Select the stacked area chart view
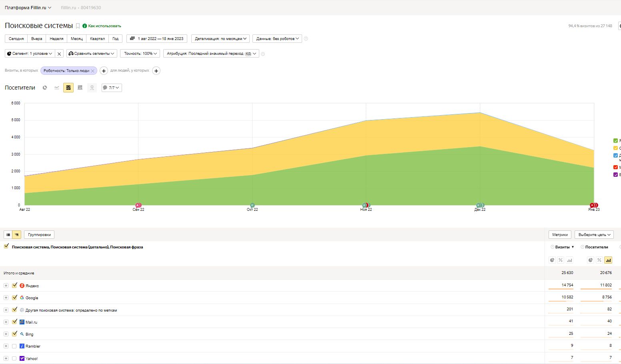 point(68,88)
